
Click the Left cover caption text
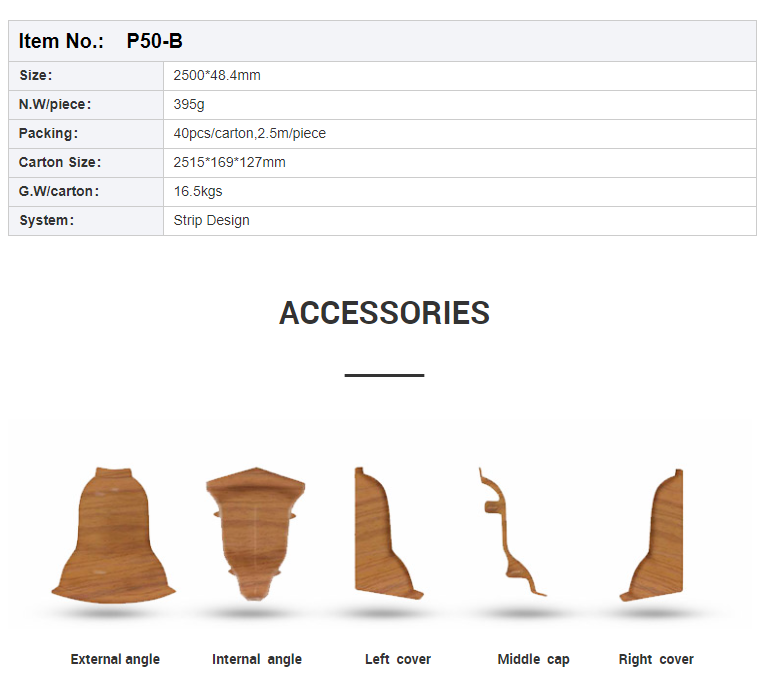click(x=398, y=659)
